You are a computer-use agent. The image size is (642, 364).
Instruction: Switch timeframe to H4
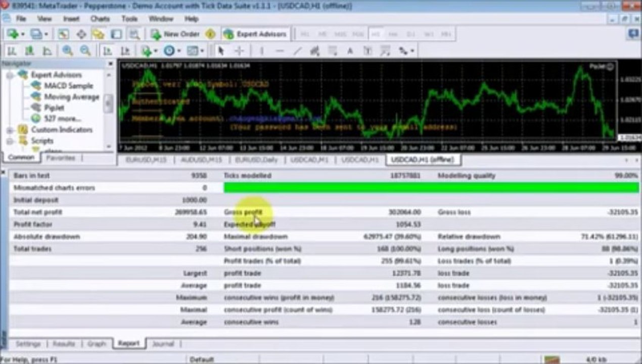click(393, 34)
